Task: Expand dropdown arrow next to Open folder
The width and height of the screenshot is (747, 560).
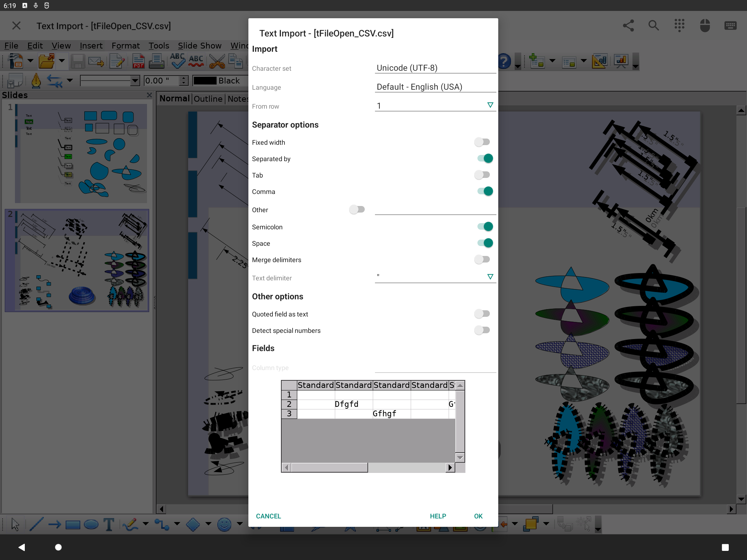Action: point(62,61)
